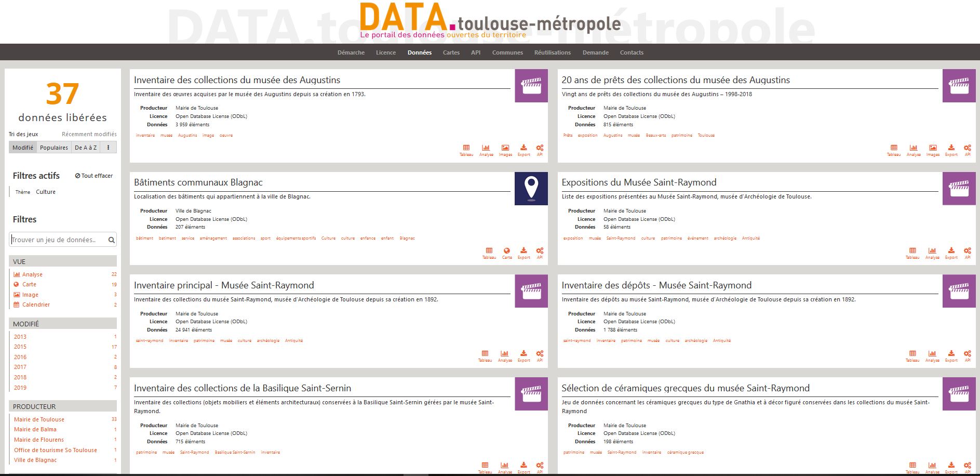Filter by producer Mairie de Toulouse

(39, 419)
